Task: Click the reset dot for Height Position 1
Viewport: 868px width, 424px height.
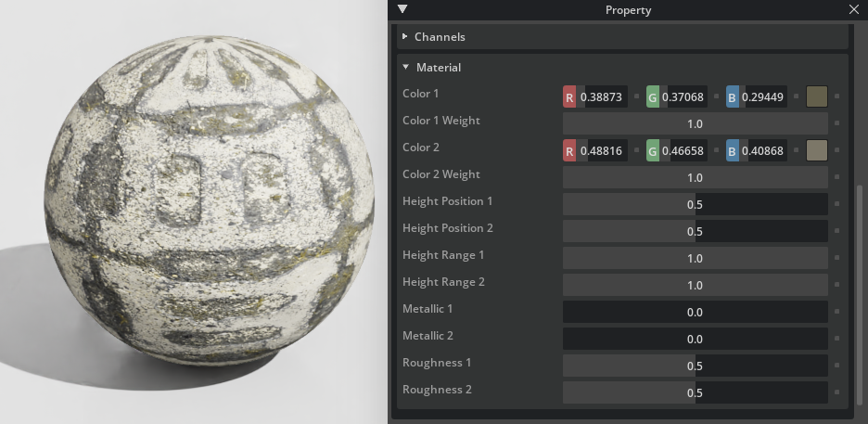Action: 837,204
